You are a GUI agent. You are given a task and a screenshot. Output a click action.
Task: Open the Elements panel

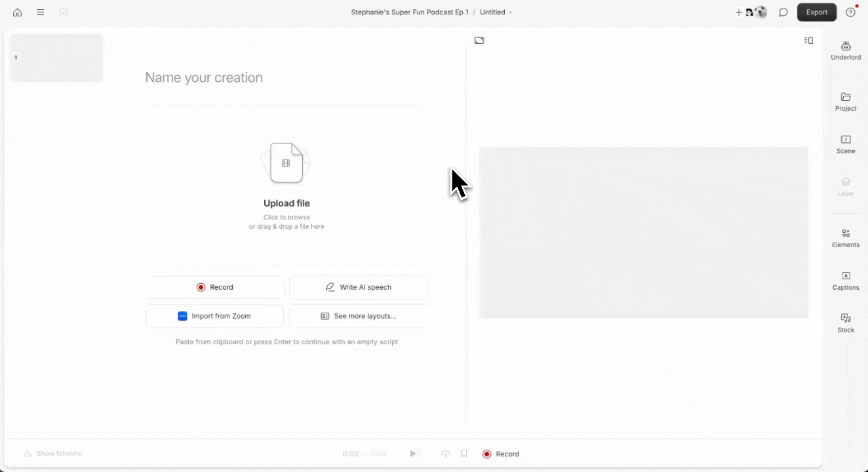(846, 238)
